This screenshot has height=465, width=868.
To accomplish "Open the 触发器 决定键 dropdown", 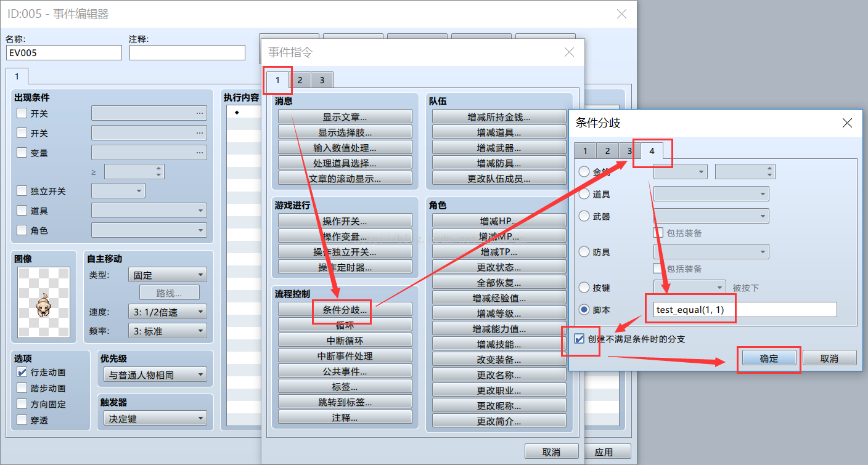I will click(155, 418).
